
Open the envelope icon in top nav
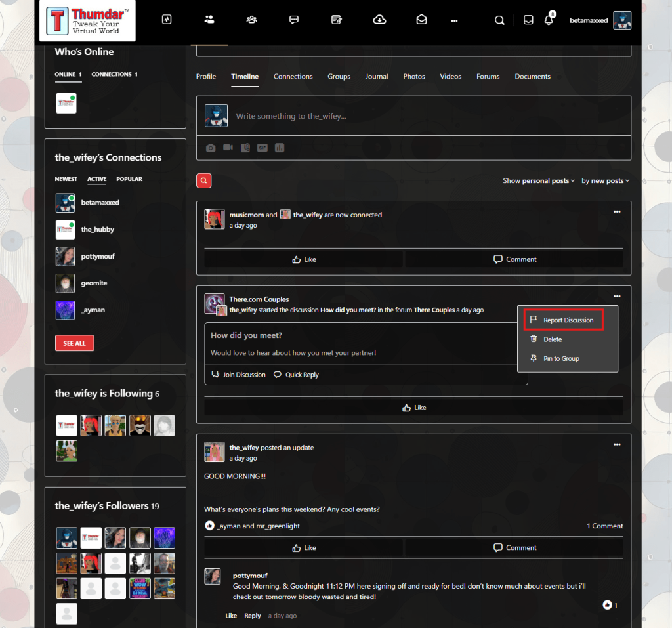[x=421, y=20]
